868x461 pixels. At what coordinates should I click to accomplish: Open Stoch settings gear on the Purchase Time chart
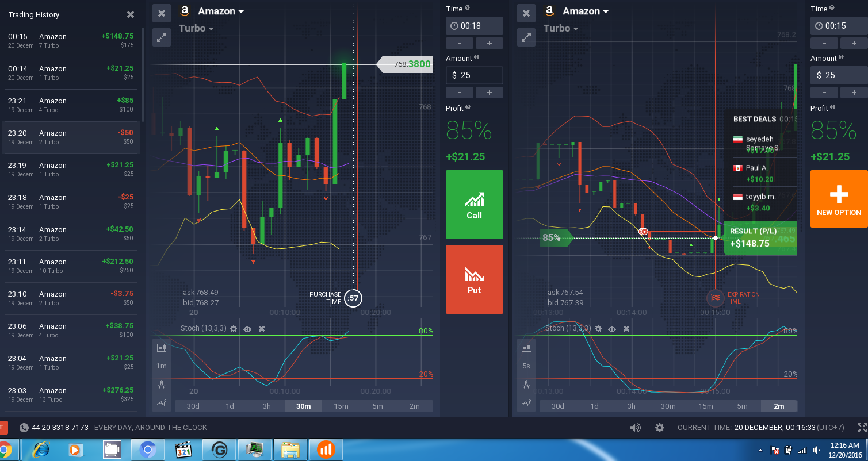[x=234, y=329]
